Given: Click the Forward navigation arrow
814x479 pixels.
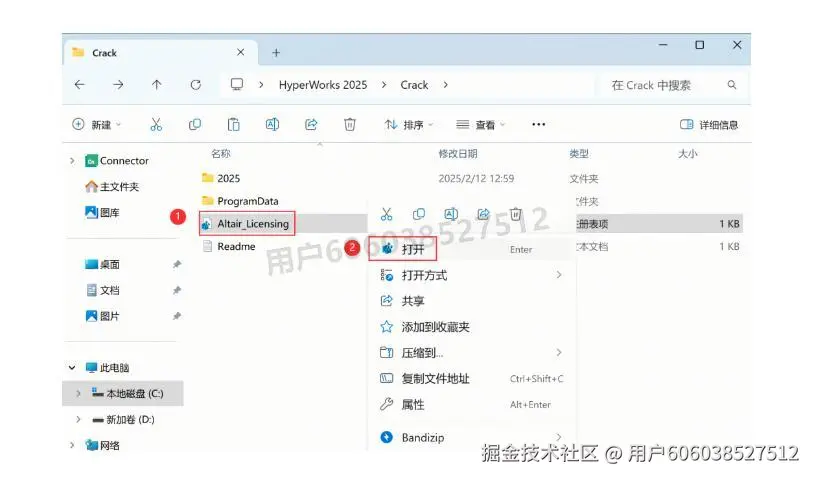Looking at the screenshot, I should 118,85.
